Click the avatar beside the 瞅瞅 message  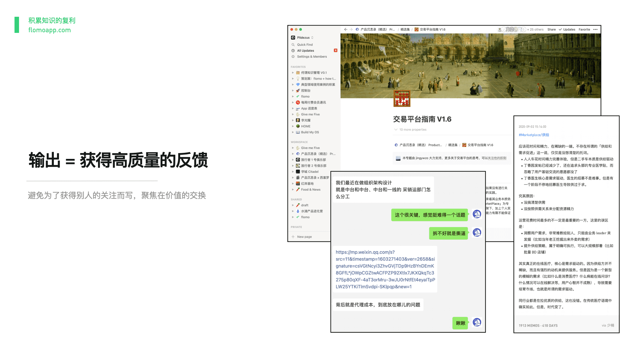tap(477, 322)
